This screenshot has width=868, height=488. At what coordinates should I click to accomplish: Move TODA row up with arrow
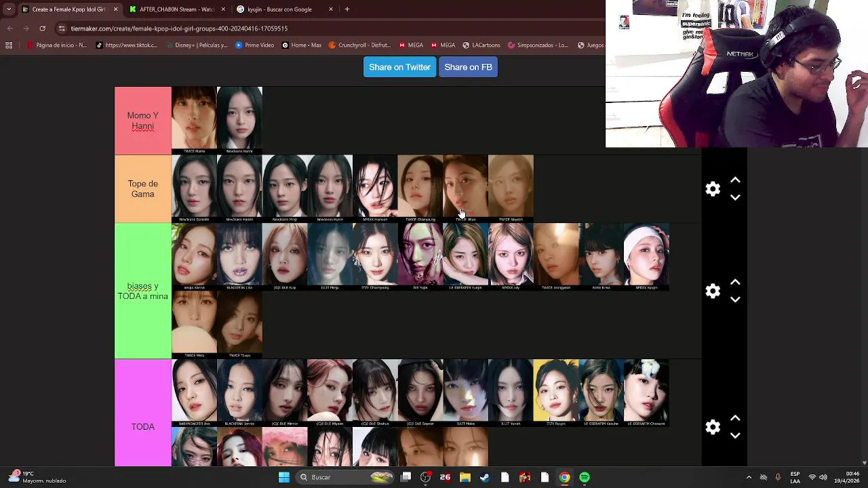735,418
